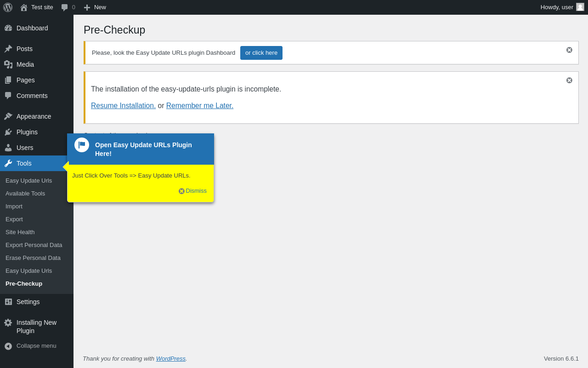Click the 'Open Easy Update URLs Plugin Here!' heading
Image resolution: width=588 pixels, height=368 pixels.
(143, 149)
